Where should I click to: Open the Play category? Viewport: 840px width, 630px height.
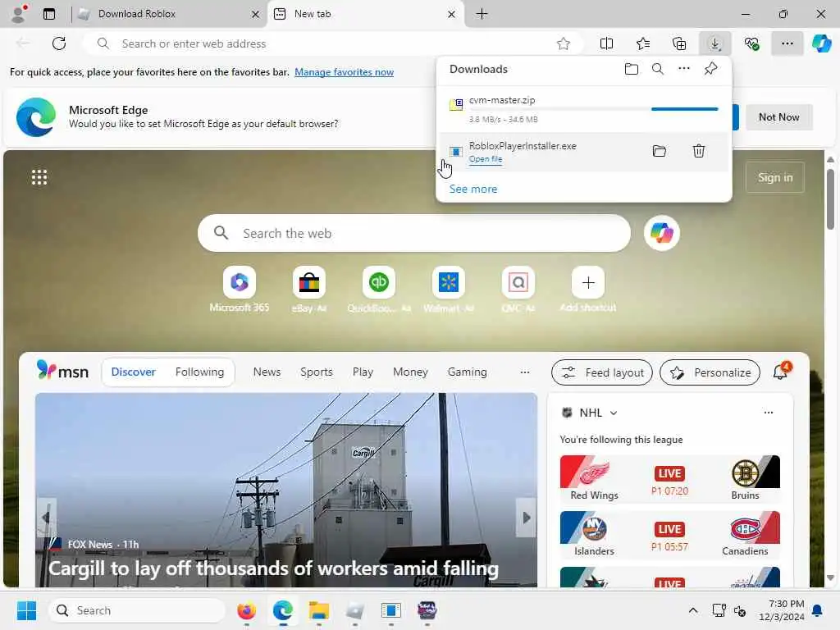pos(363,372)
